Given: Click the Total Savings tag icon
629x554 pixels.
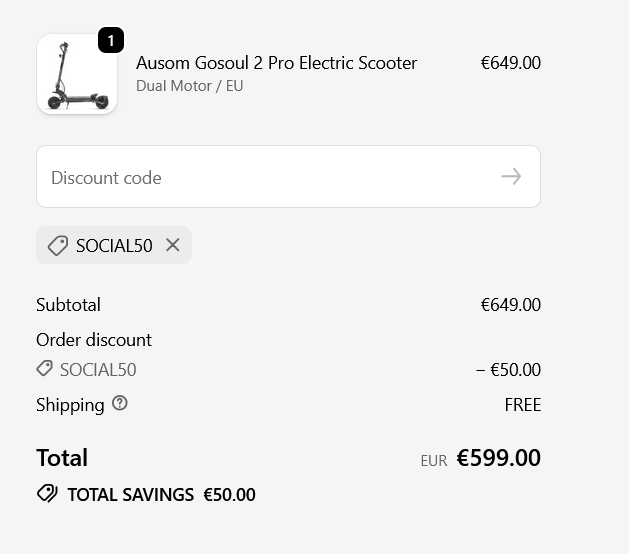Looking at the screenshot, I should coord(47,494).
